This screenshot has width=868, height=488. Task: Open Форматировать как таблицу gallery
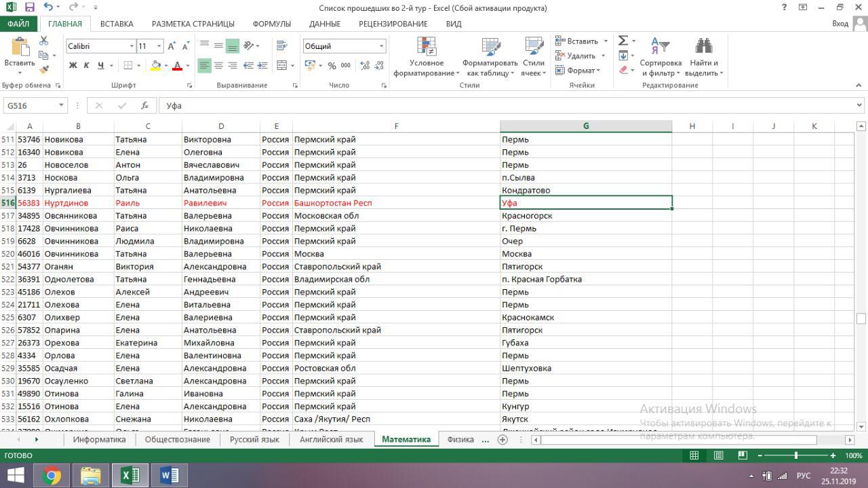pyautogui.click(x=490, y=57)
